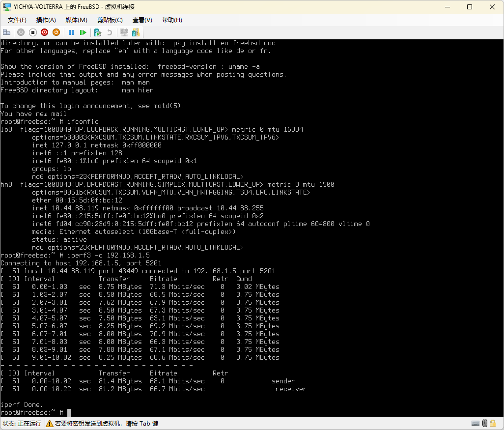Click the server with zippered folder toolbar icon

[136, 32]
